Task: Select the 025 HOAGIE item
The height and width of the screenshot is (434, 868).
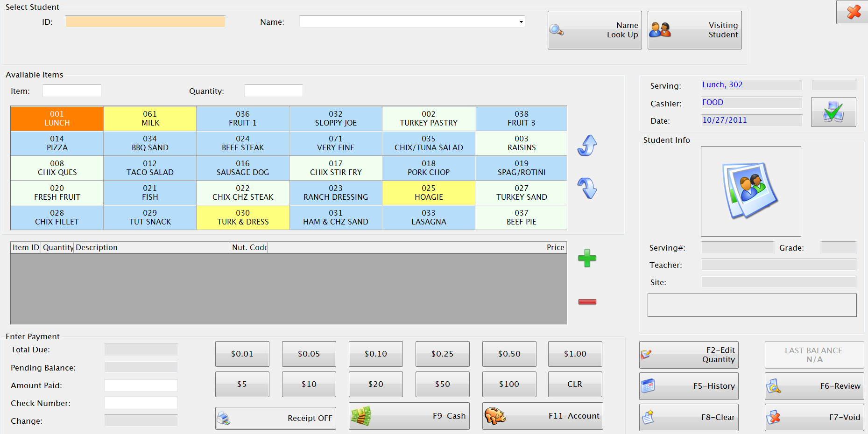Action: pyautogui.click(x=428, y=193)
